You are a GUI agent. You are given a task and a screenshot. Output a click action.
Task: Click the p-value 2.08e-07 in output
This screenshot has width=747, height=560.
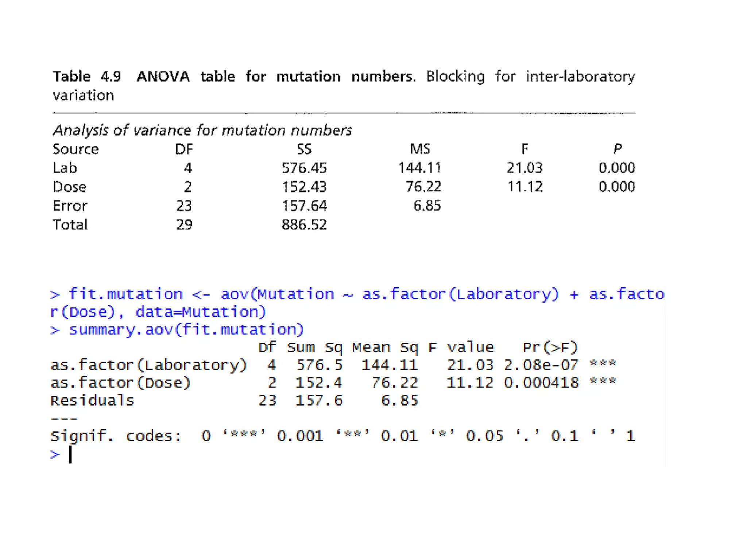click(x=541, y=365)
